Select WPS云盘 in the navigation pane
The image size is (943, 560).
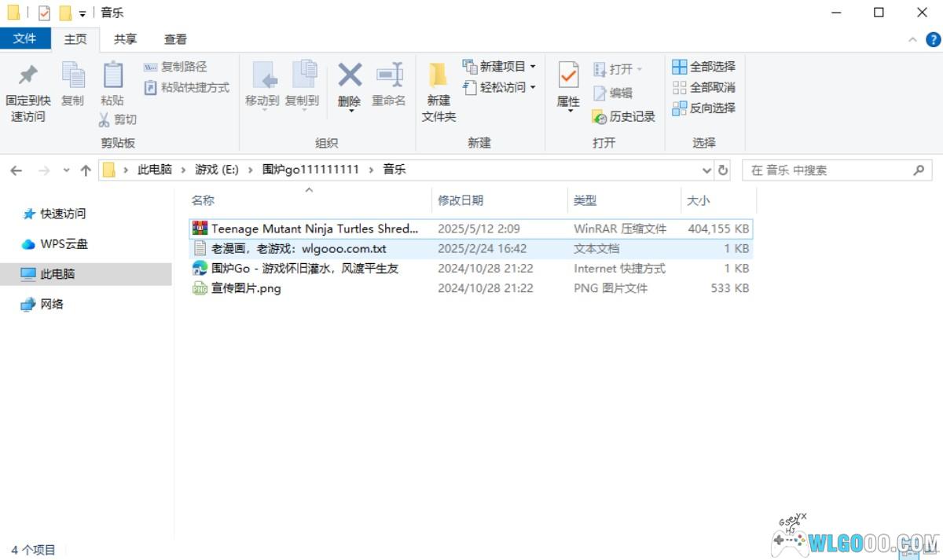coord(64,244)
